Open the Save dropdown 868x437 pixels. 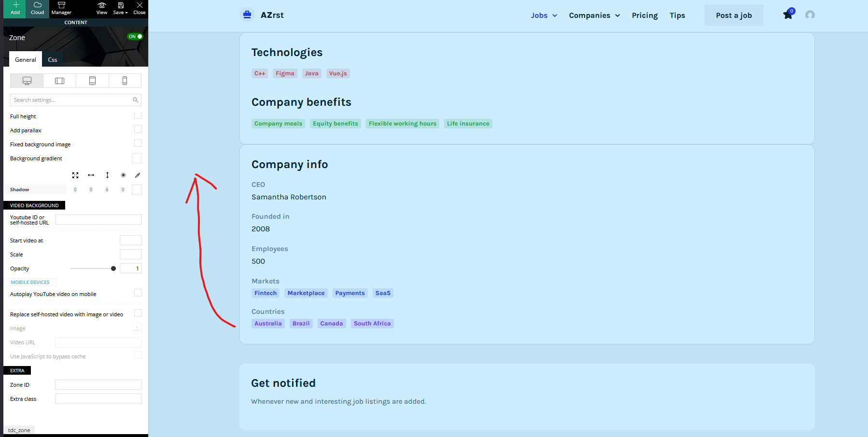[x=121, y=9]
